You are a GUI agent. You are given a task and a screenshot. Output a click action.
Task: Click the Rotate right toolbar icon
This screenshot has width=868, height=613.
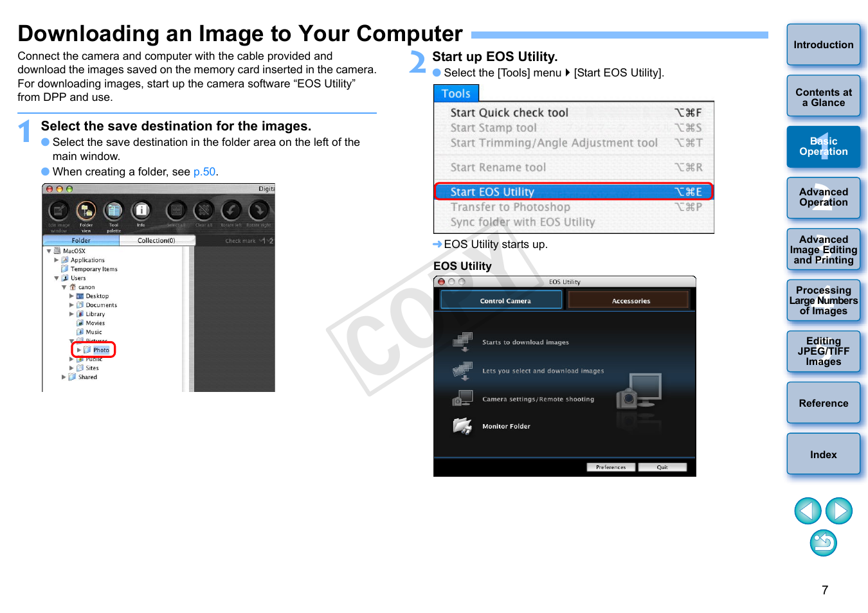(259, 210)
